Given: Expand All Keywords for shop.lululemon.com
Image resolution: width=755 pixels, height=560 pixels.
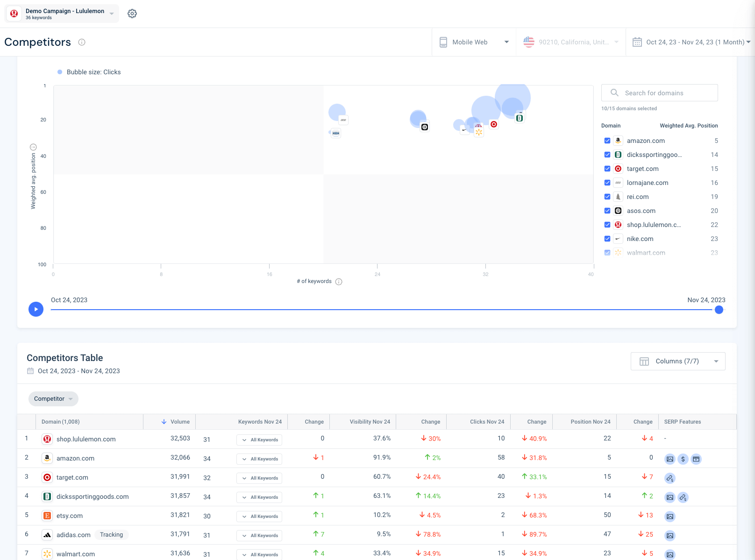Looking at the screenshot, I should 259,439.
